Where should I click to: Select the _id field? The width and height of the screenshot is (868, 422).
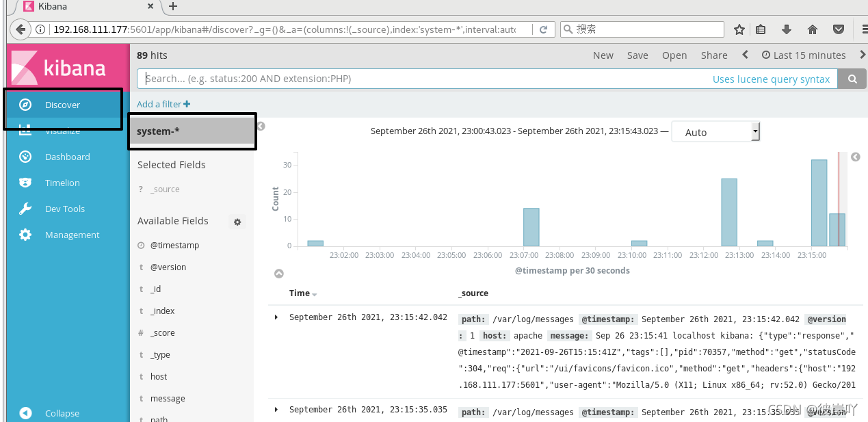click(x=155, y=289)
